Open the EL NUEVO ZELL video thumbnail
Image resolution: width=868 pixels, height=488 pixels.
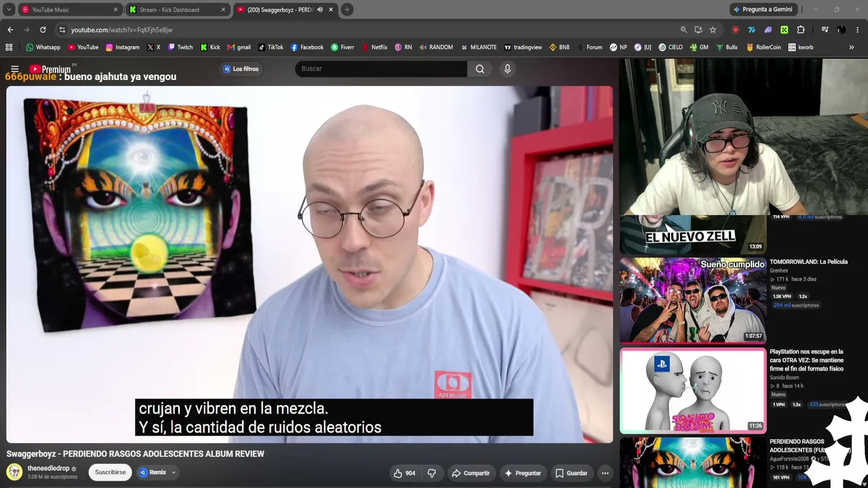tap(692, 234)
